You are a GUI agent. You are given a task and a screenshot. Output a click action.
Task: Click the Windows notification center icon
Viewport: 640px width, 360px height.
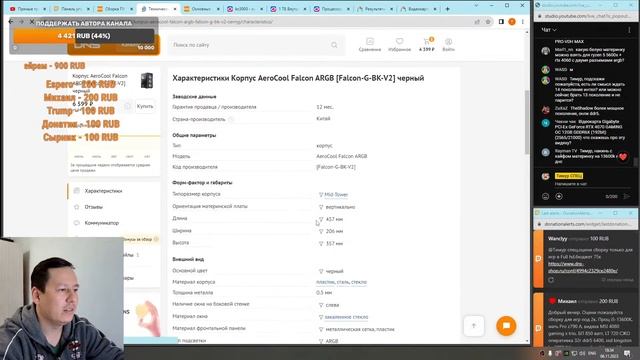pyautogui.click(x=627, y=353)
